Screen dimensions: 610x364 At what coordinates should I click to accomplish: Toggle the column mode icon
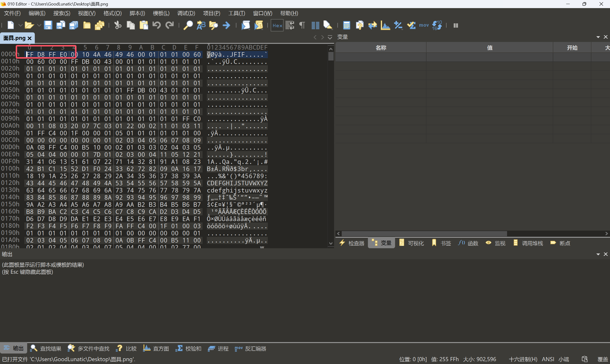315,25
